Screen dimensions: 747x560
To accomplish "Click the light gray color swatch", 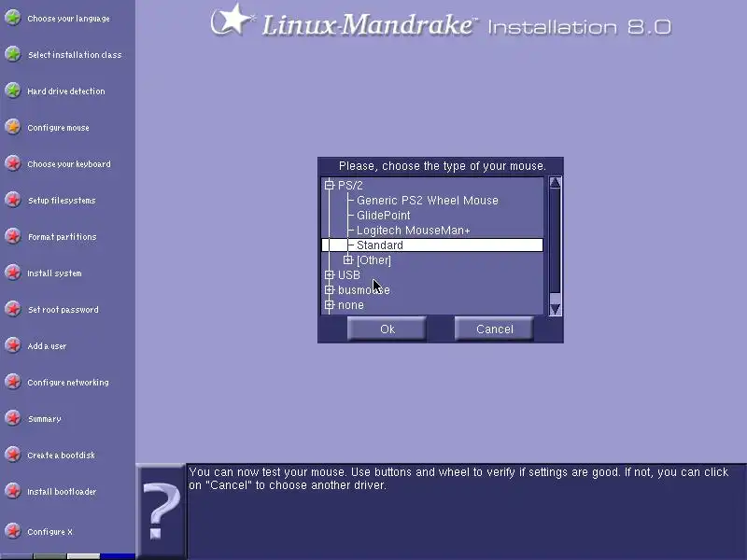I will point(83,556).
